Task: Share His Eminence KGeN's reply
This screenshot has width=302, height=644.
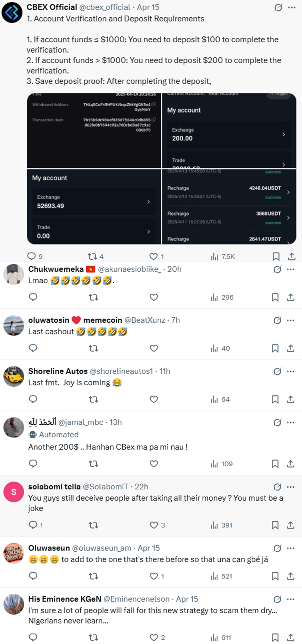Action: (291, 637)
